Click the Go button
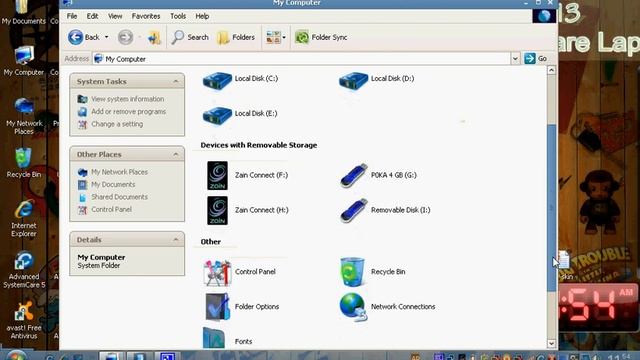This screenshot has width=640, height=360. (x=536, y=59)
